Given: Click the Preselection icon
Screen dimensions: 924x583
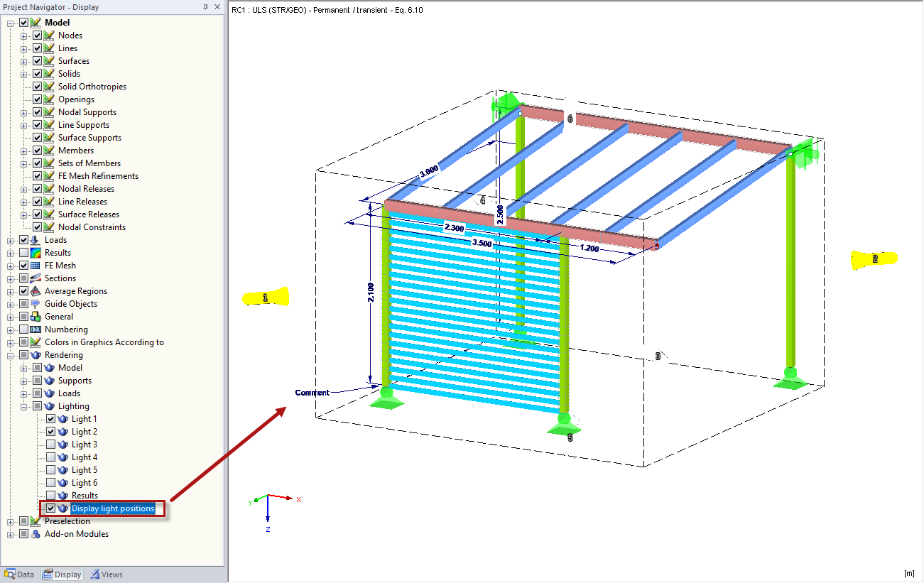Looking at the screenshot, I should pos(36,521).
